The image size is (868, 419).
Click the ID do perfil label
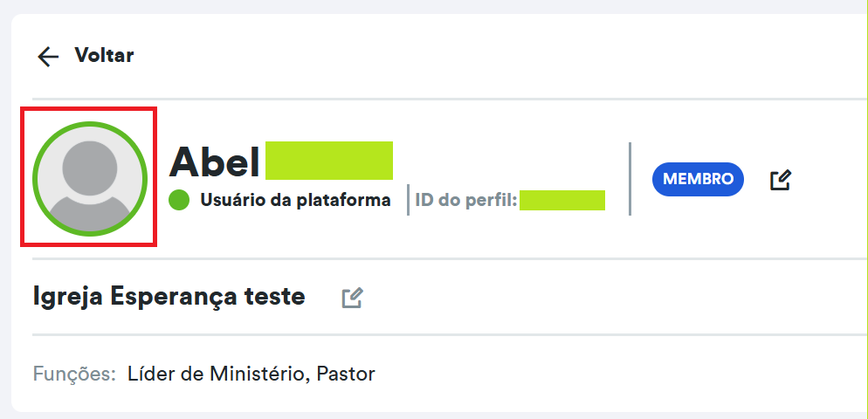[465, 201]
